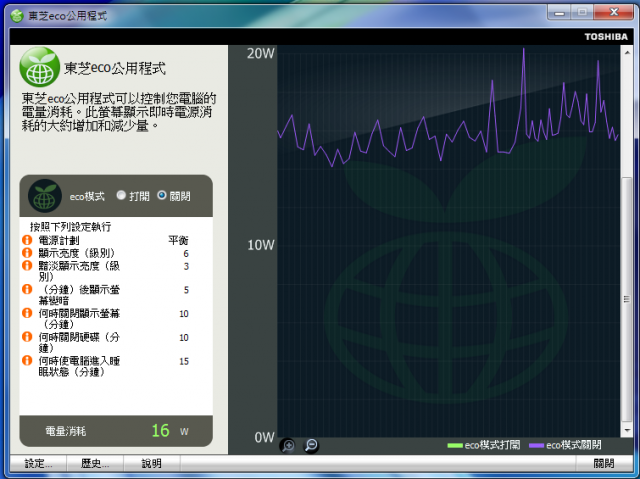Viewport: 640px width, 479px height.
Task: Click the eco模式關閉 purple legend entry
Action: [x=565, y=445]
